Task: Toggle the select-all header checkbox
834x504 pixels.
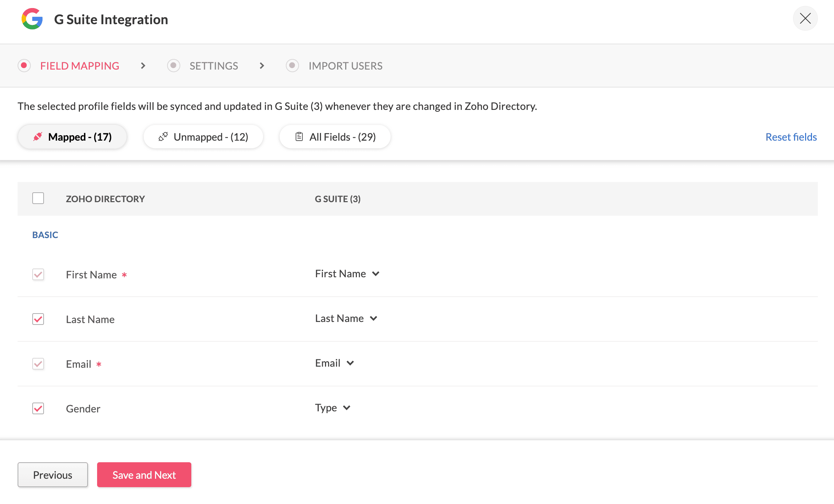Action: click(x=38, y=198)
